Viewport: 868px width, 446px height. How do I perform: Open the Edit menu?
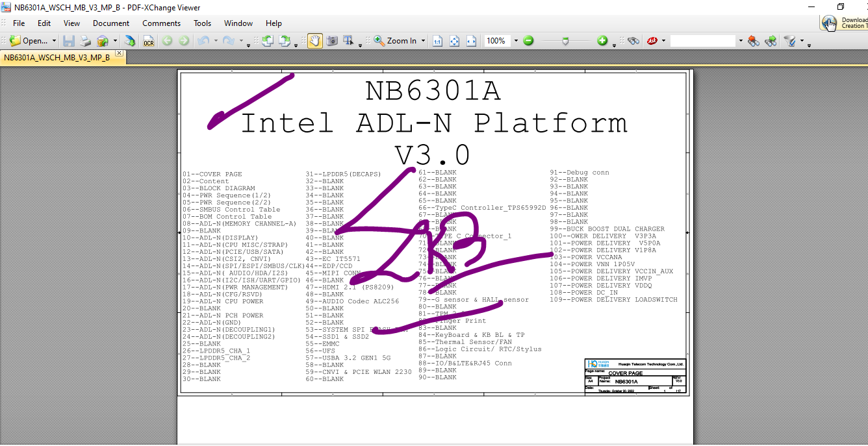tap(44, 23)
